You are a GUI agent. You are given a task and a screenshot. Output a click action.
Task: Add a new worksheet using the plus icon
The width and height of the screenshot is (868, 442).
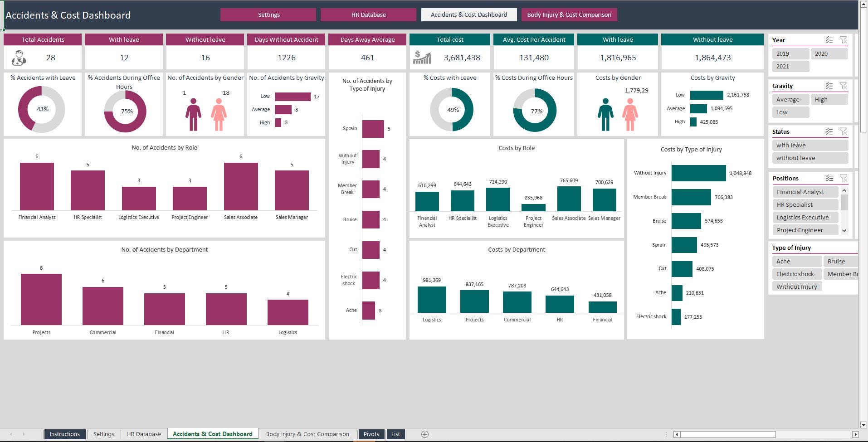tap(425, 434)
